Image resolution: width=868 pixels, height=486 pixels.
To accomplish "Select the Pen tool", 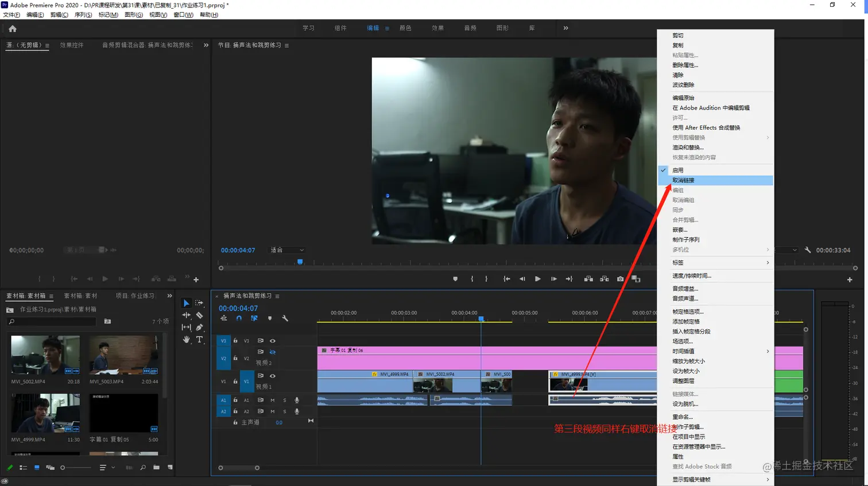I will [x=199, y=327].
